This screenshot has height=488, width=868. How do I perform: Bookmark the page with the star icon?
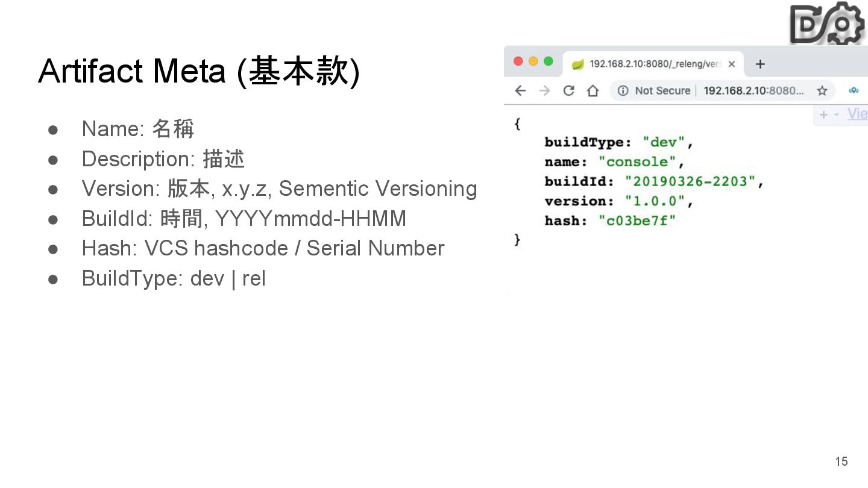tap(822, 90)
